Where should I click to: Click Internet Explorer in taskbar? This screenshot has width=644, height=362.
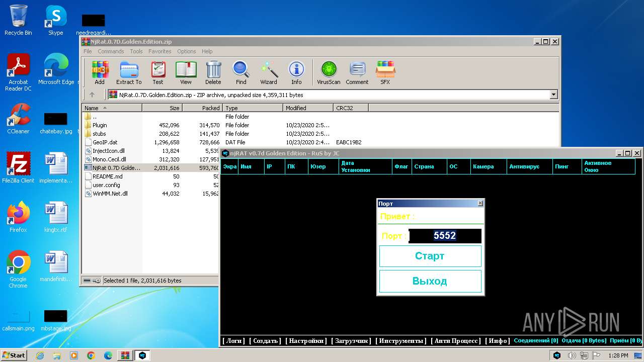click(40, 355)
